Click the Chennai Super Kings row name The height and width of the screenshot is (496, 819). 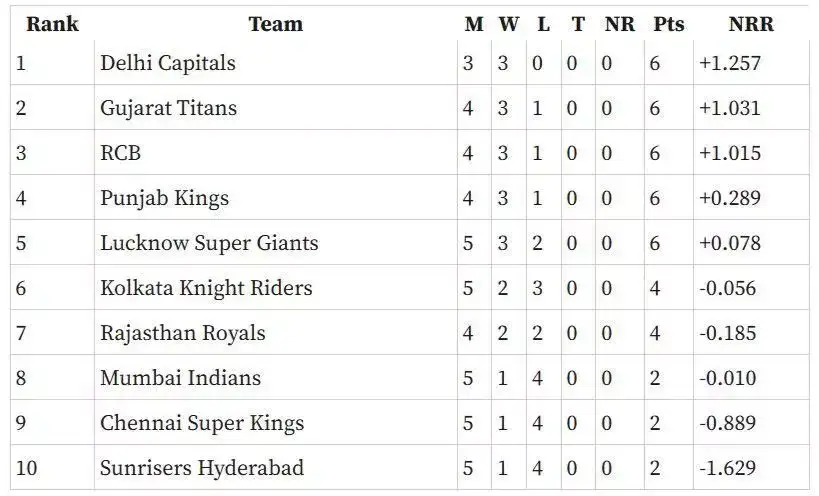[202, 423]
